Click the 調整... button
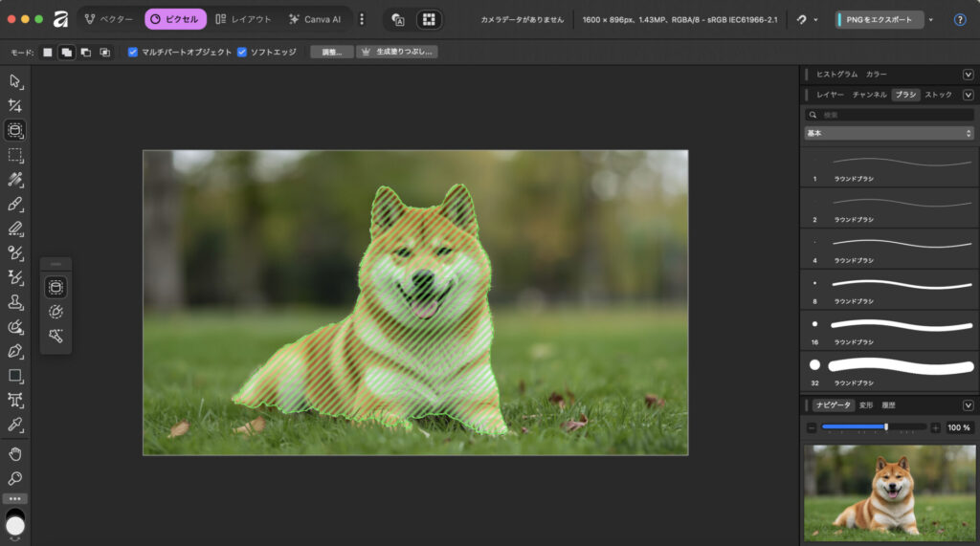Image resolution: width=980 pixels, height=546 pixels. pos(331,52)
